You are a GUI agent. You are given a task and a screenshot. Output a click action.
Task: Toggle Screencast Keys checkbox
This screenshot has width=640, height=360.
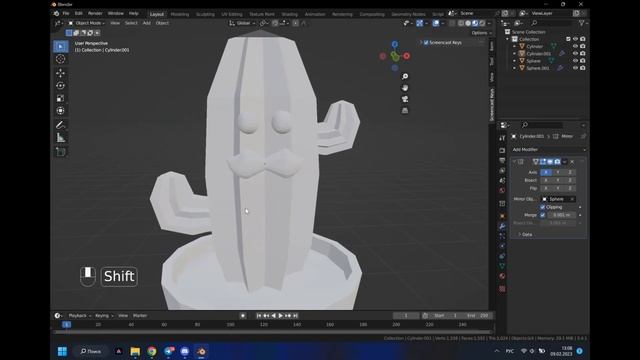426,42
